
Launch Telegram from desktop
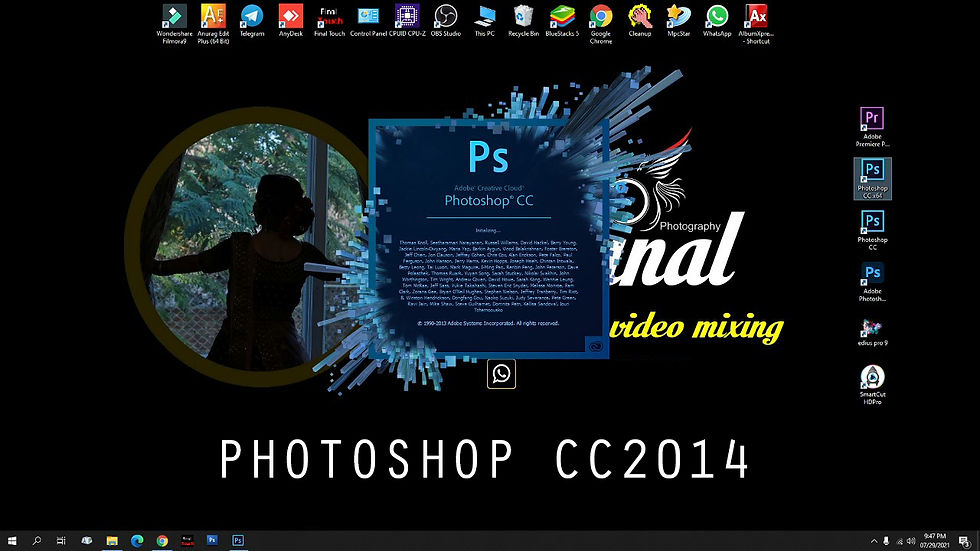pos(252,21)
